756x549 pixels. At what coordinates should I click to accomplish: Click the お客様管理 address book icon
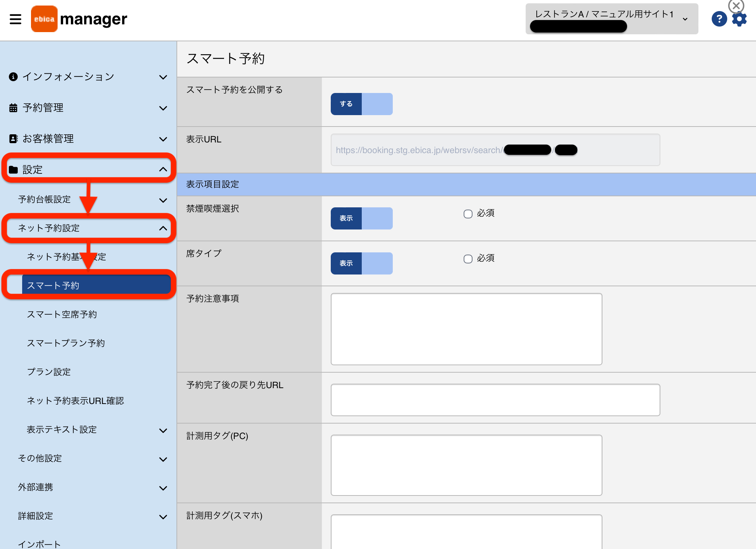coord(13,139)
